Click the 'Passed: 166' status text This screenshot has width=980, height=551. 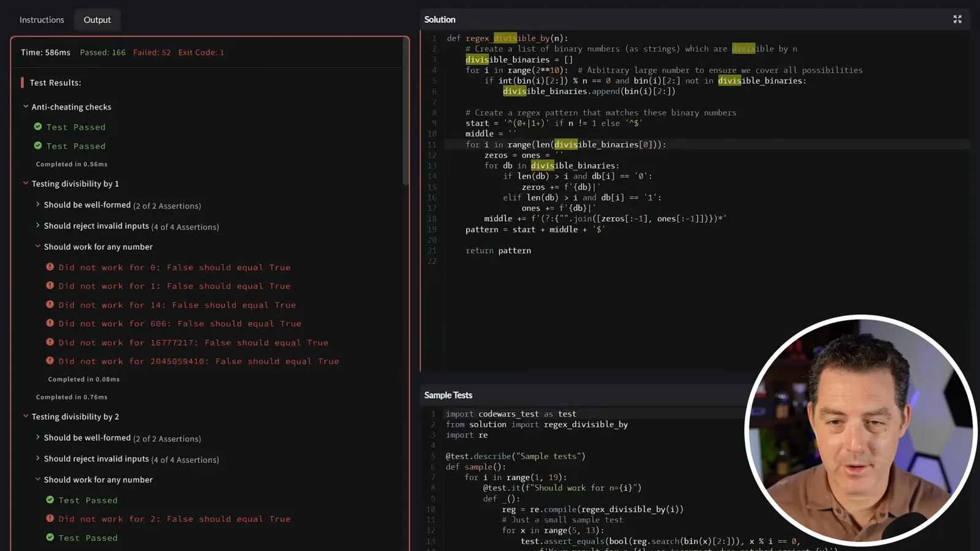pos(102,53)
